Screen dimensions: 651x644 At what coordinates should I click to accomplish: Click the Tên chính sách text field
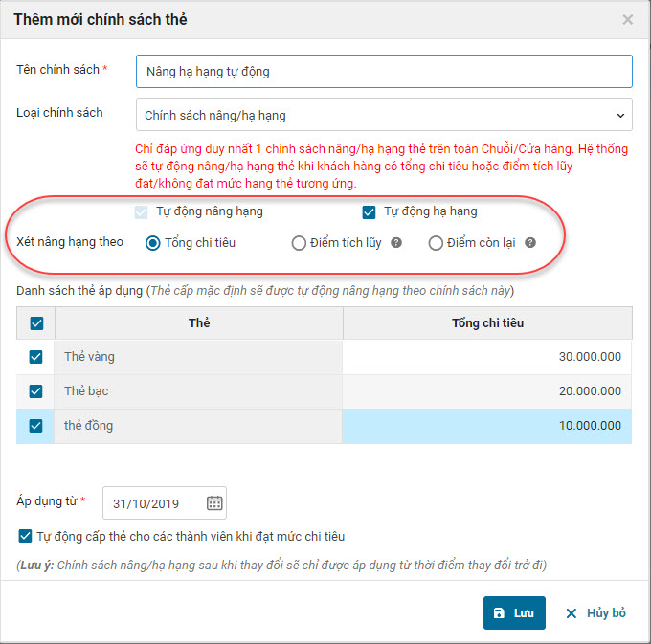[x=384, y=72]
